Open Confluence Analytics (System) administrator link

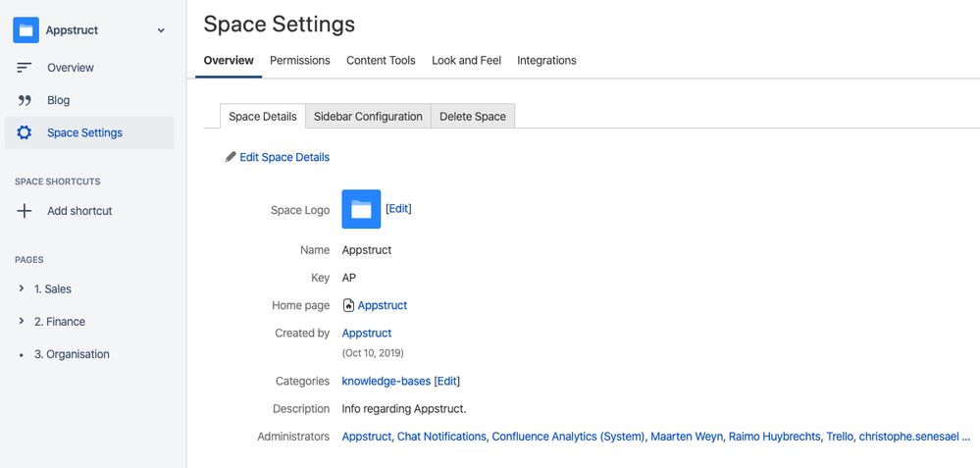pyautogui.click(x=568, y=437)
